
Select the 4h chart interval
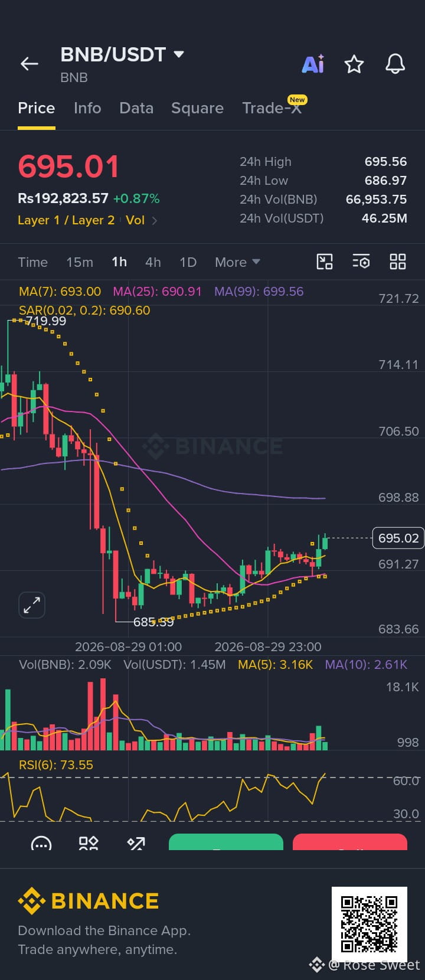tap(153, 262)
